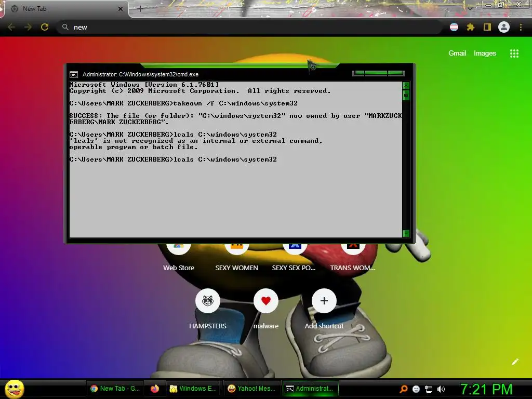Open the Images link
The width and height of the screenshot is (532, 399).
tap(485, 54)
